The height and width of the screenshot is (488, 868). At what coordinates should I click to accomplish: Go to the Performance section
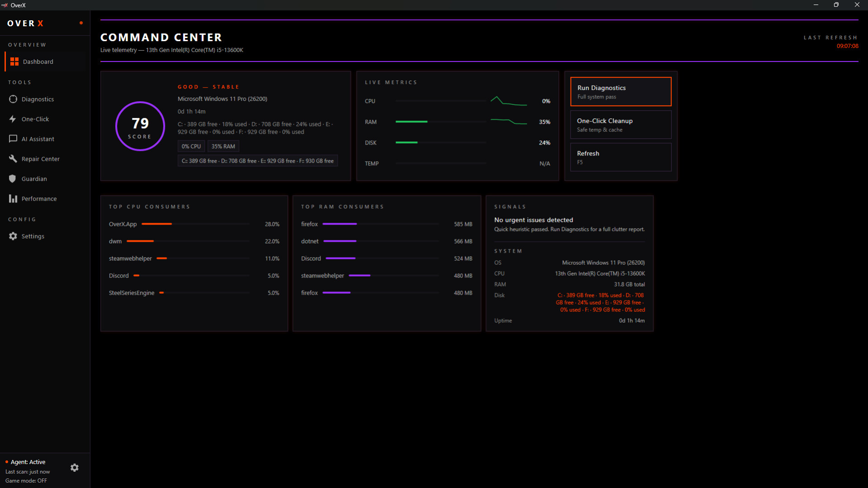[x=39, y=199]
